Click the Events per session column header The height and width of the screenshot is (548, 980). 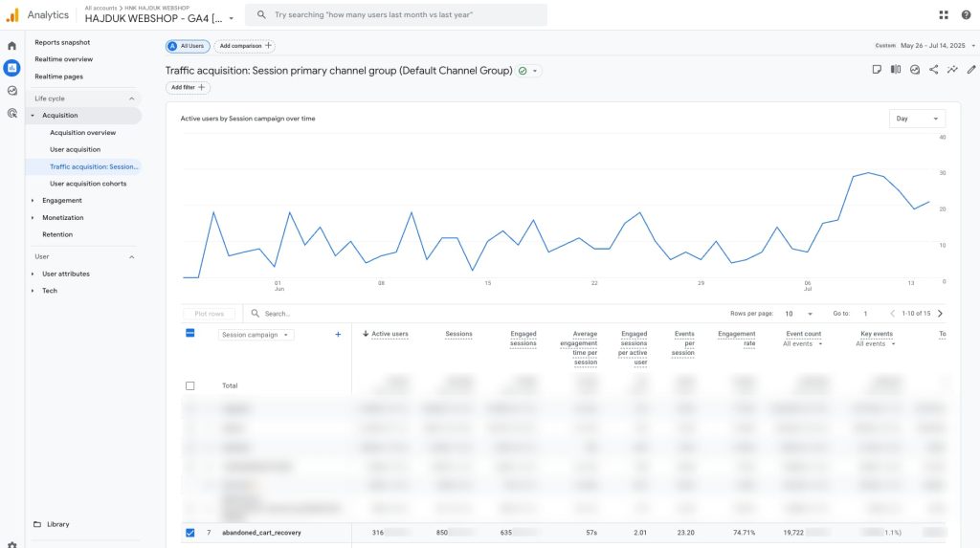(x=683, y=343)
